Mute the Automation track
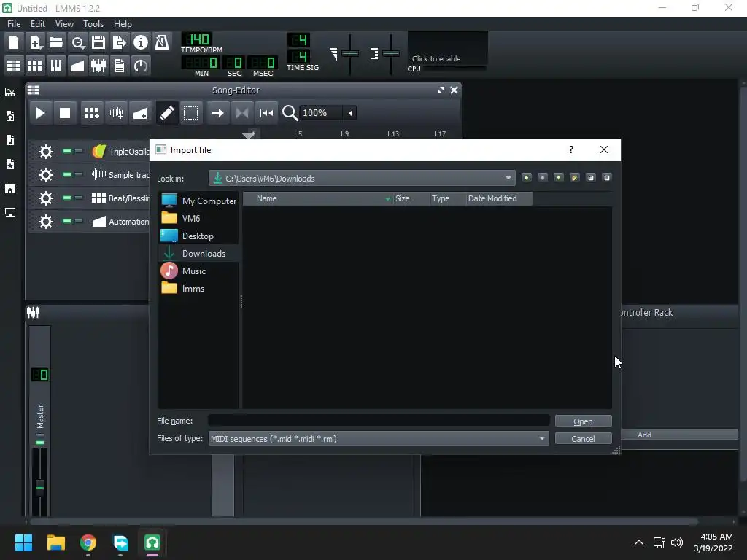 point(66,222)
